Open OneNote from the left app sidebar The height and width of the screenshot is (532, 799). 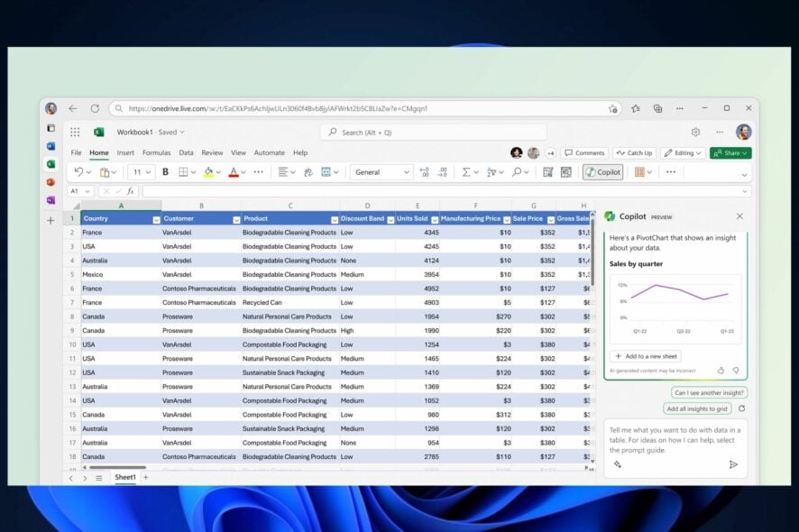[x=51, y=200]
